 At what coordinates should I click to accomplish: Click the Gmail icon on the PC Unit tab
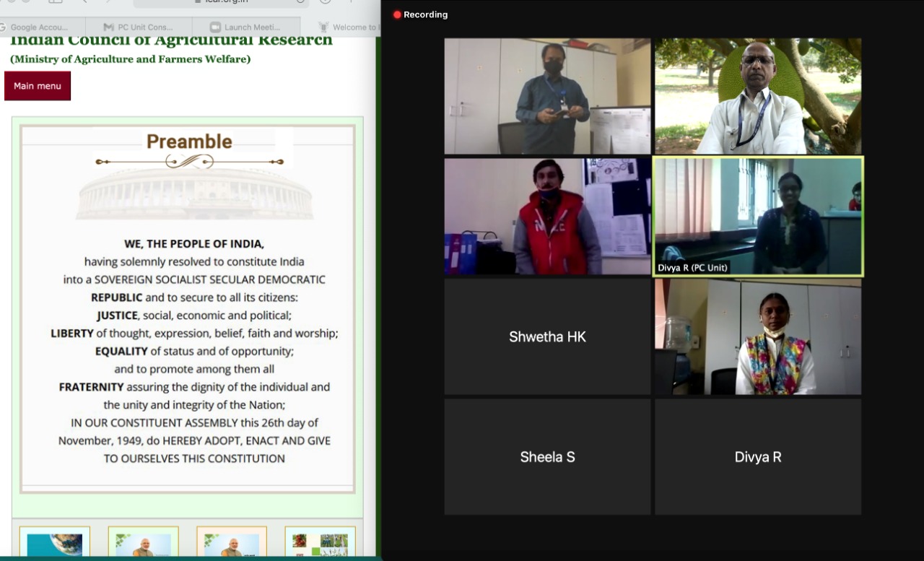(108, 27)
